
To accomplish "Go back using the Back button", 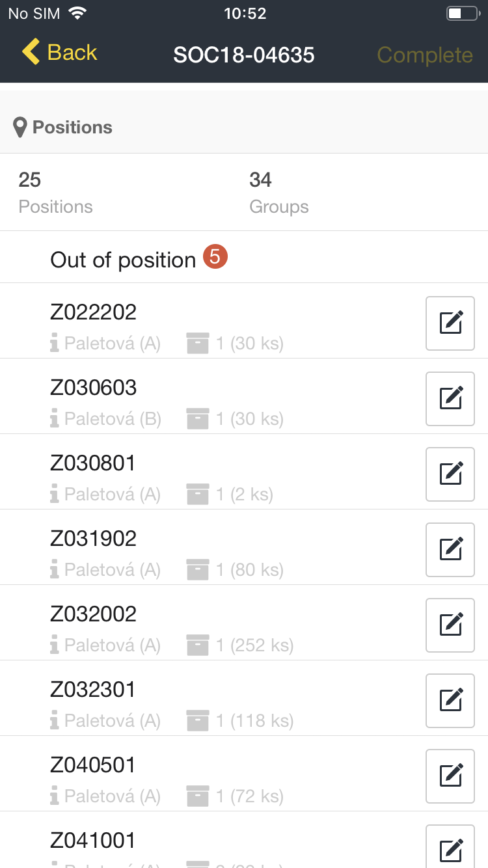I will click(x=59, y=53).
